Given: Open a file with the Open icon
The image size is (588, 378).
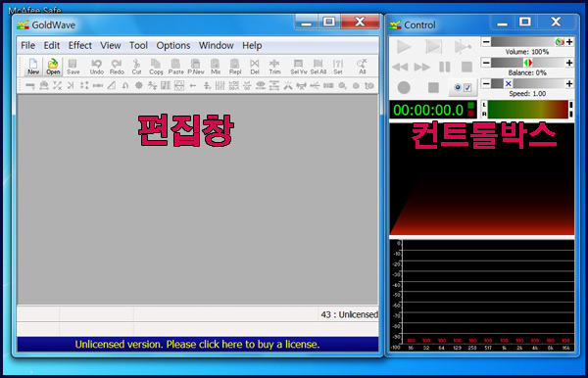Looking at the screenshot, I should point(53,67).
